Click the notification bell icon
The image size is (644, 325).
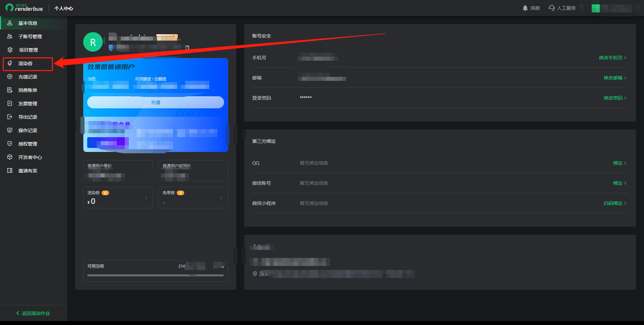(x=525, y=8)
